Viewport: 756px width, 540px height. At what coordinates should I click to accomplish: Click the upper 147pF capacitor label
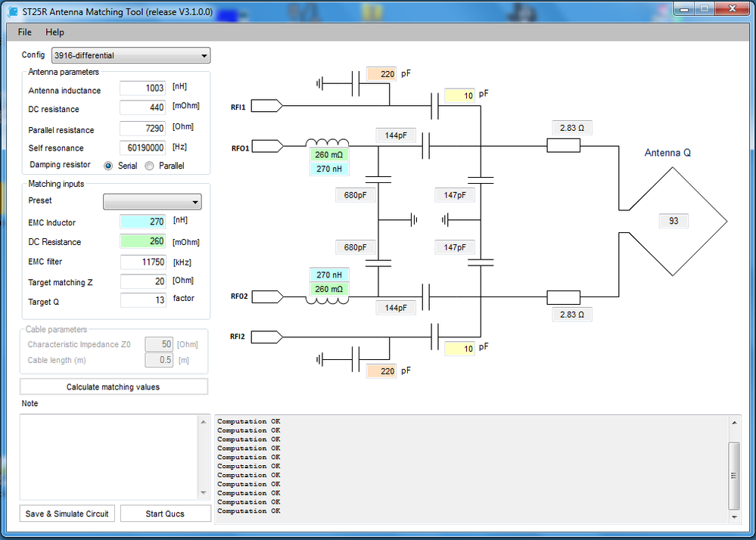455,195
